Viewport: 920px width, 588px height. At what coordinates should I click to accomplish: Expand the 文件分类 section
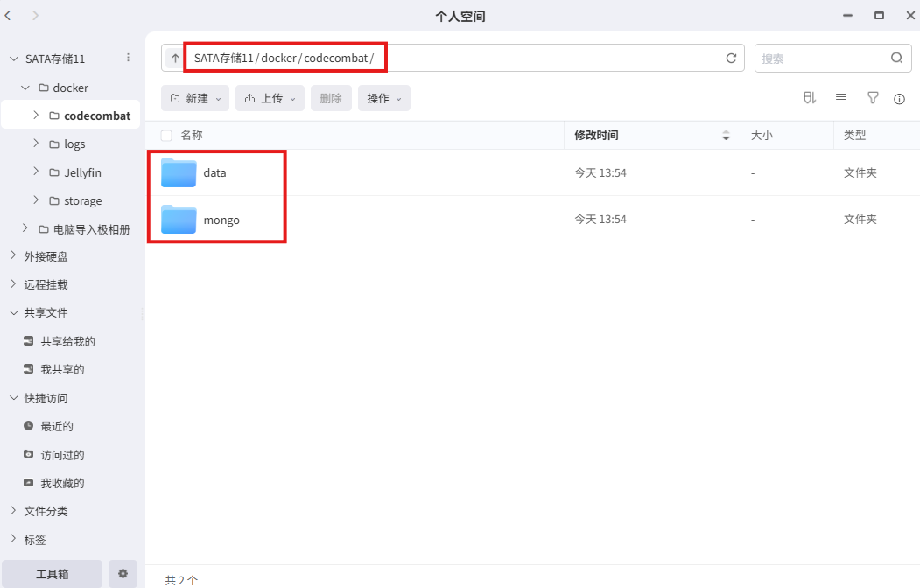pyautogui.click(x=13, y=510)
